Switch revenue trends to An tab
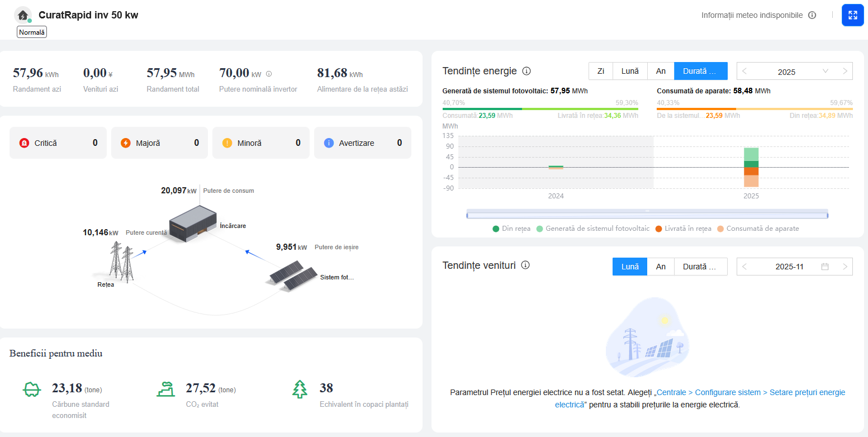The width and height of the screenshot is (868, 437). pyautogui.click(x=661, y=267)
